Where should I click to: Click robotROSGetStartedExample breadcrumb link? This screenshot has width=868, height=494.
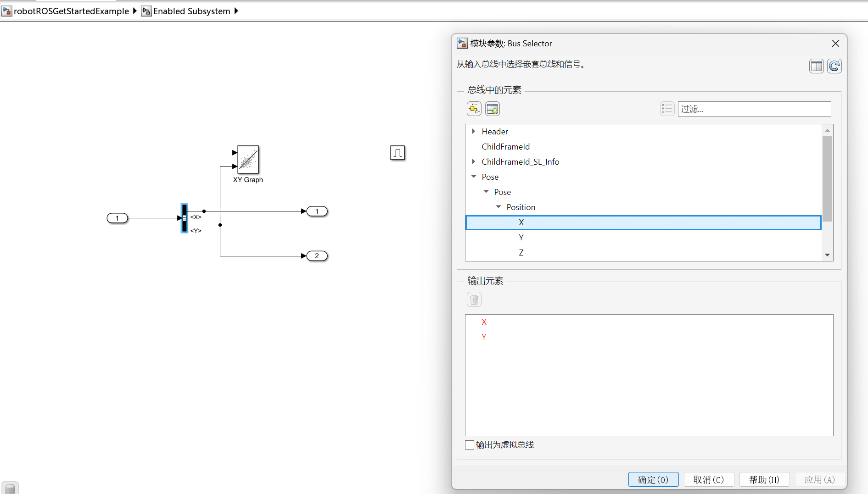pyautogui.click(x=71, y=11)
